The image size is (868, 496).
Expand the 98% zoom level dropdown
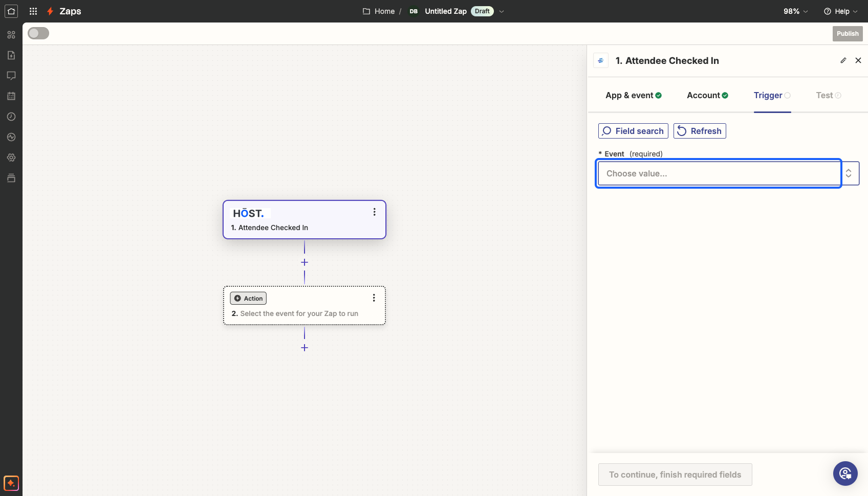[x=796, y=11]
